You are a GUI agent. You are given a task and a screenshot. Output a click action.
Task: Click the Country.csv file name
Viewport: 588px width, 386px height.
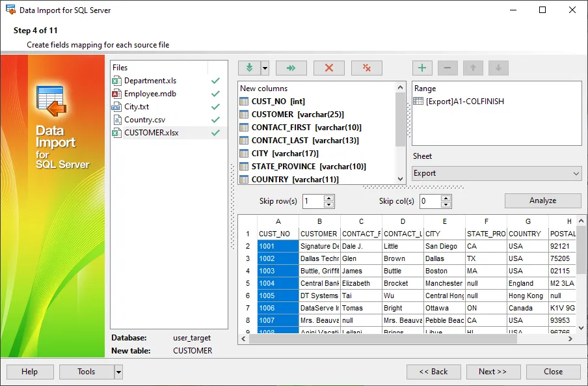[x=145, y=120]
